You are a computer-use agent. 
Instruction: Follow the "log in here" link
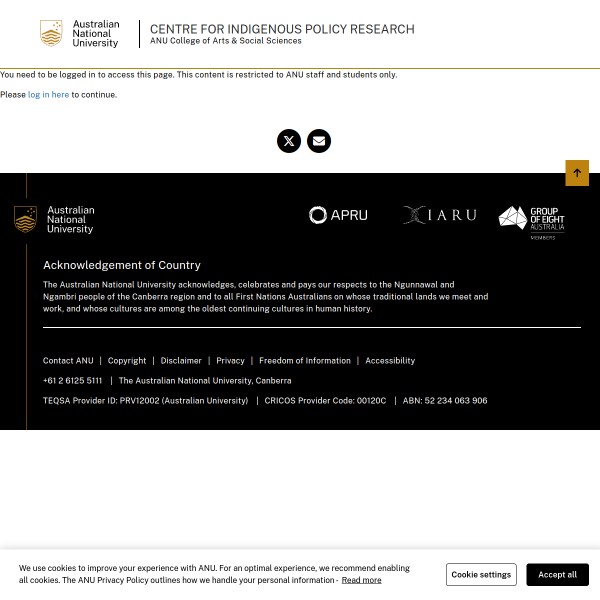click(48, 95)
